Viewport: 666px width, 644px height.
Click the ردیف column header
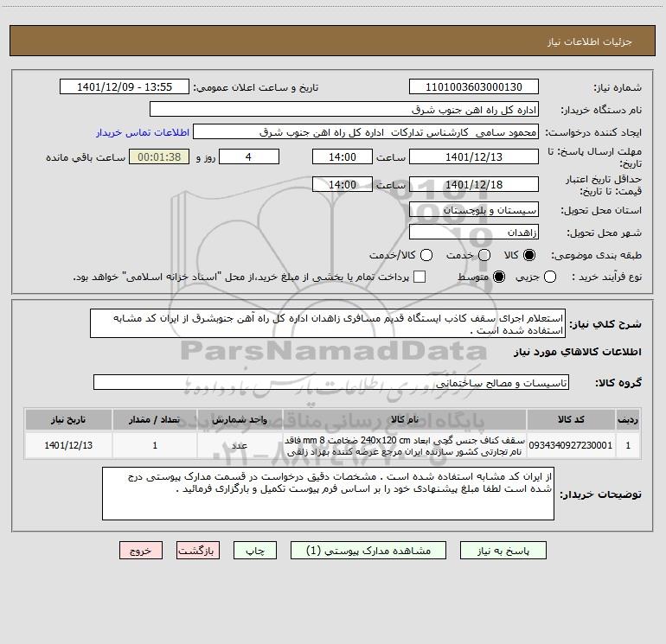click(x=628, y=419)
